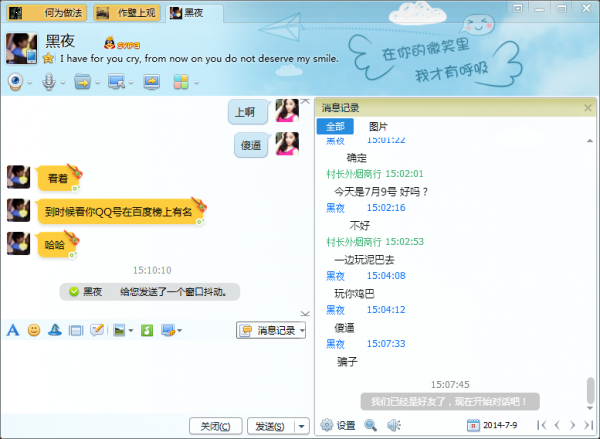Click the 15:02:01 村长外烟商行 record header
Image resolution: width=600 pixels, height=439 pixels.
pyautogui.click(x=375, y=174)
